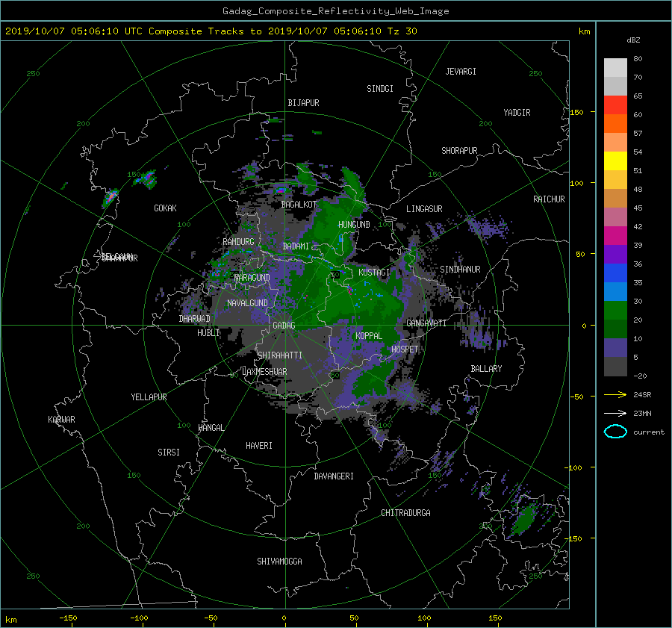This screenshot has height=628, width=672.
Task: Click the RAMDURG city label
Action: [238, 242]
